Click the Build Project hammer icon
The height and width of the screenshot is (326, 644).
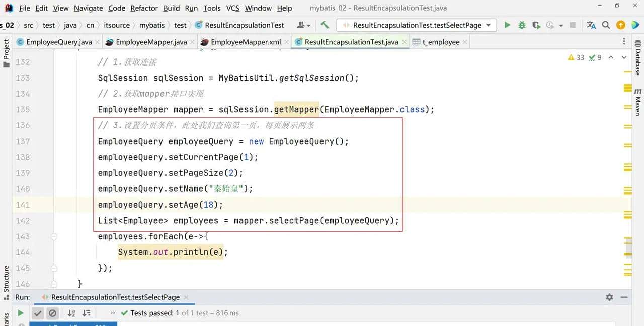pos(325,25)
